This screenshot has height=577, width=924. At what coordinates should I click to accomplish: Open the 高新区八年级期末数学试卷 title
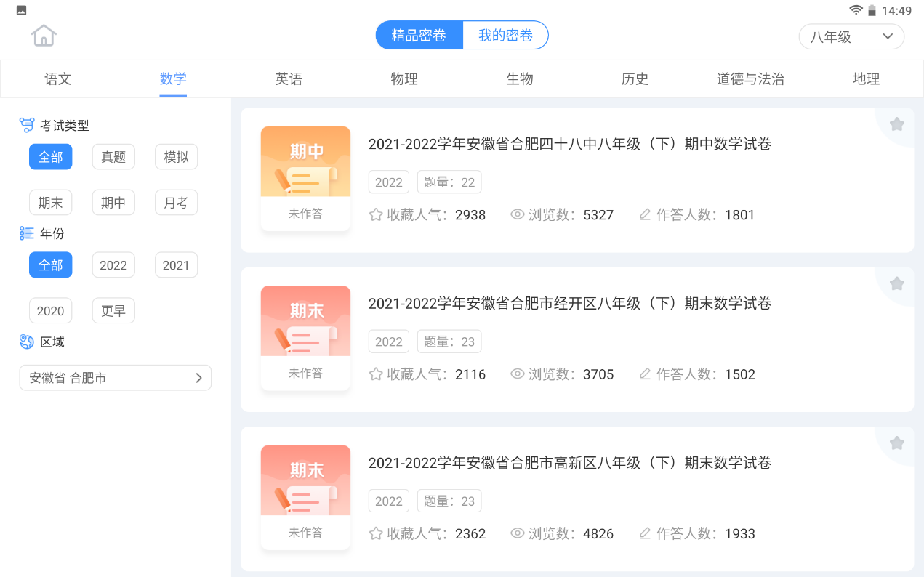(x=570, y=463)
